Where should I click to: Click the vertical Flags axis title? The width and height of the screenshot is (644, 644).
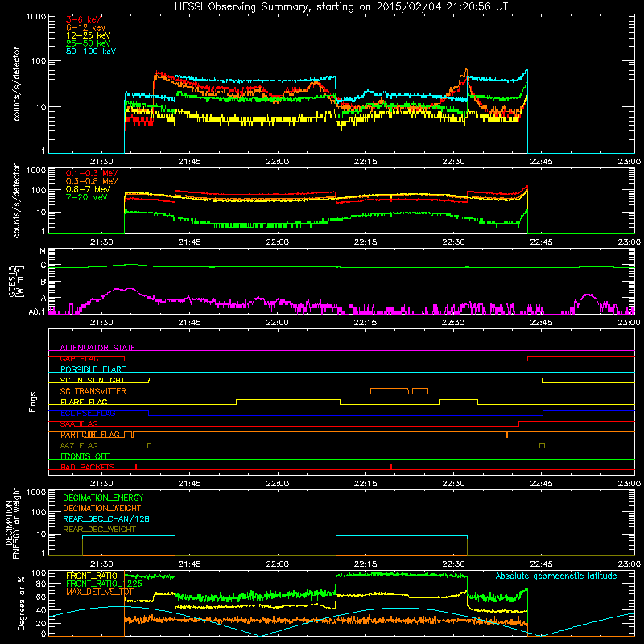(x=33, y=402)
